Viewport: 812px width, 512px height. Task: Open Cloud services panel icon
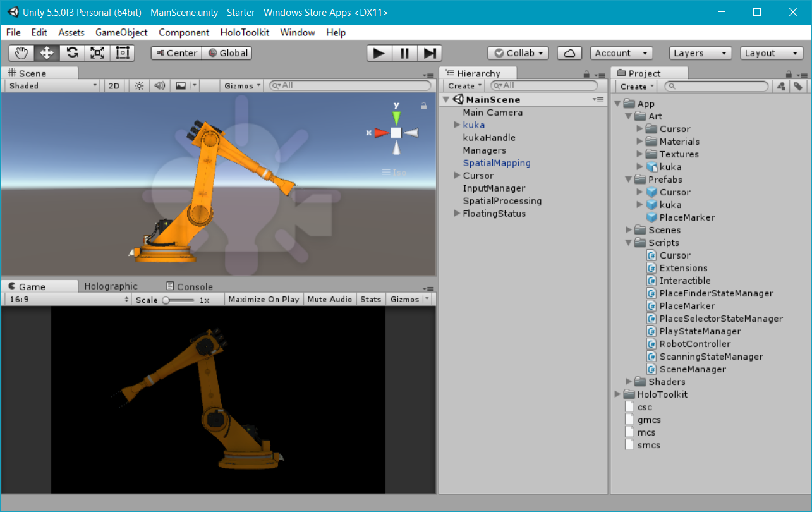pyautogui.click(x=569, y=53)
